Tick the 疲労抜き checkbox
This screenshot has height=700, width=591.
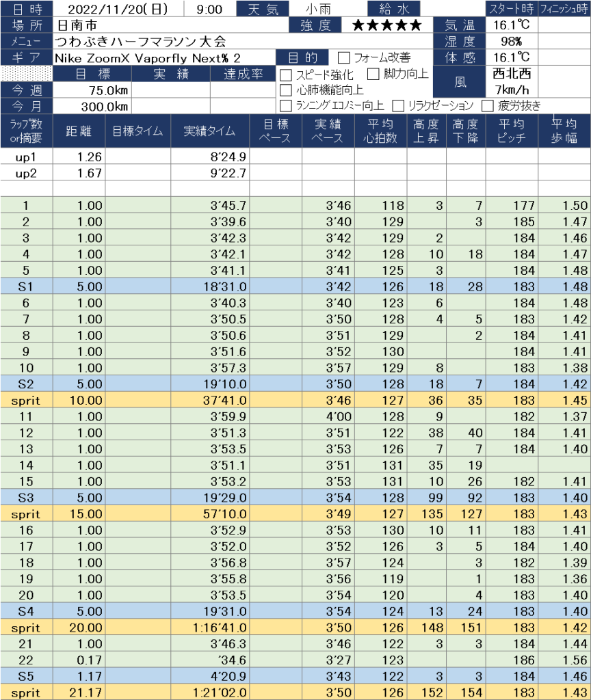[x=487, y=105]
